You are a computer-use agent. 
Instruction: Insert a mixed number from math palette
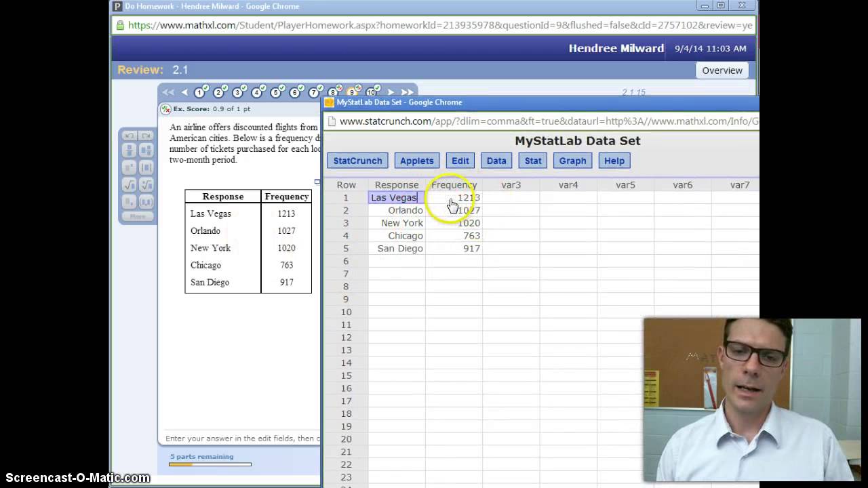coord(146,150)
